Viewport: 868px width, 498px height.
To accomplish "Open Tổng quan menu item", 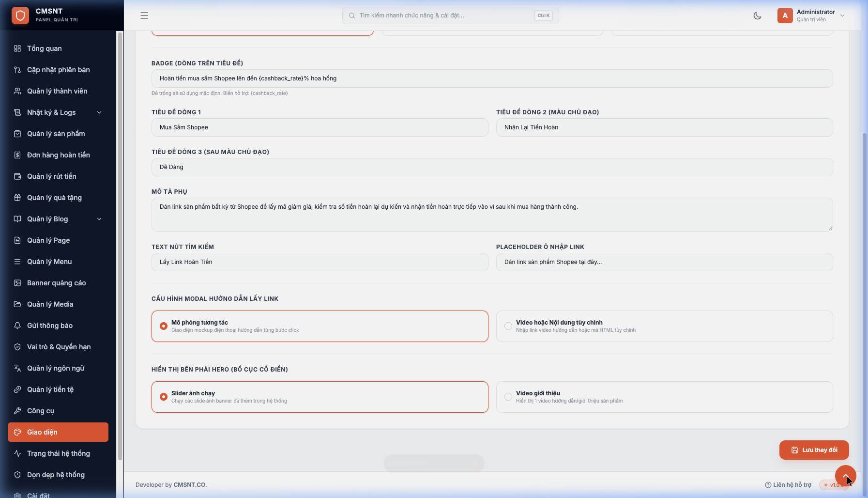I will (x=58, y=48).
